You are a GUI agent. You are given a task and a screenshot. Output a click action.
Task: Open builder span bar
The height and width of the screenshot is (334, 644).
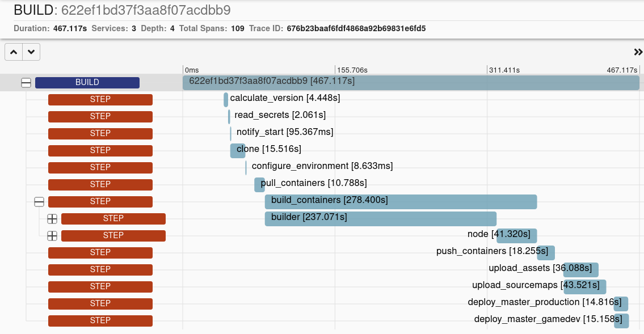coord(381,219)
